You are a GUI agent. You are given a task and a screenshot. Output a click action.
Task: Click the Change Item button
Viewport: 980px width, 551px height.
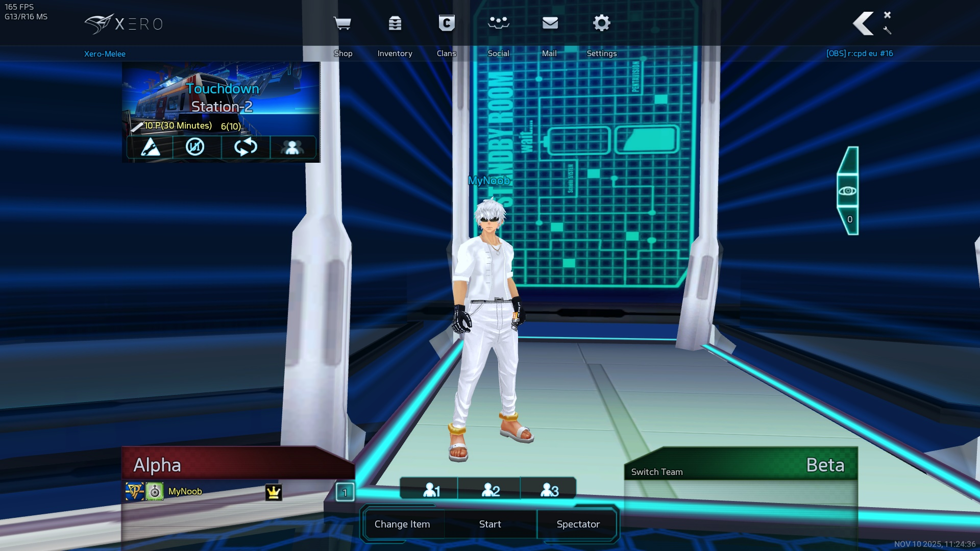pyautogui.click(x=402, y=524)
